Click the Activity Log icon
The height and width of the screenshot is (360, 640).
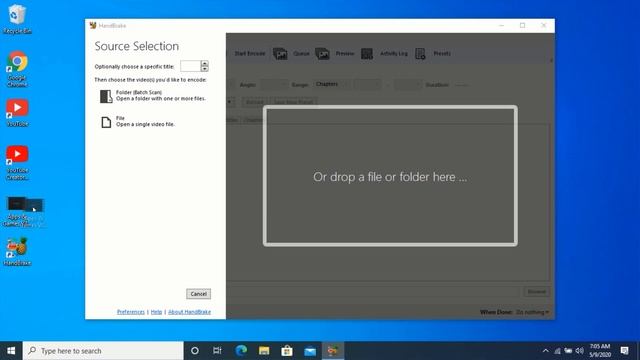pyautogui.click(x=367, y=53)
